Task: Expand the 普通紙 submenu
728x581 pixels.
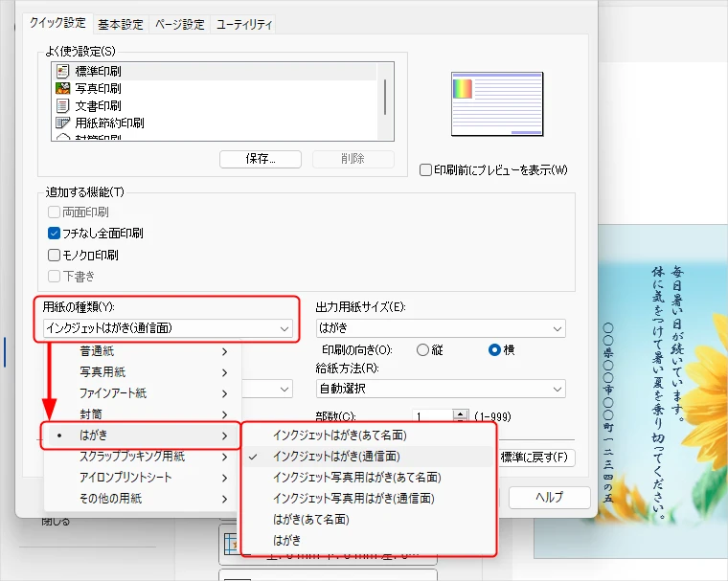Action: (x=143, y=351)
